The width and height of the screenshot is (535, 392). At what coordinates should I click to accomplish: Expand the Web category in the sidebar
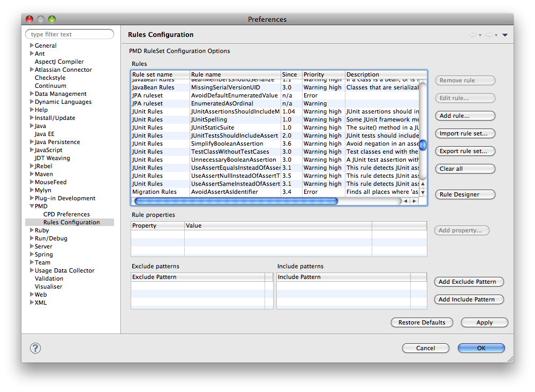coord(32,294)
